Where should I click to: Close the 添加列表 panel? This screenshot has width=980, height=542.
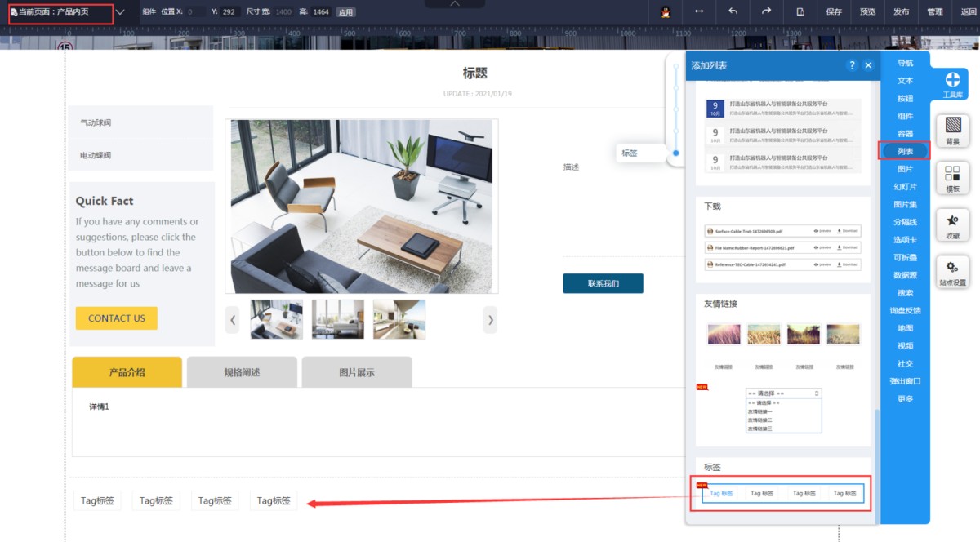(868, 65)
